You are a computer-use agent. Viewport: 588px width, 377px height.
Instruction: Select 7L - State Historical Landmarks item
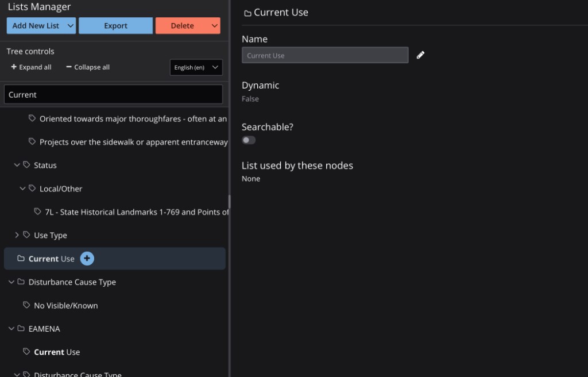(137, 212)
